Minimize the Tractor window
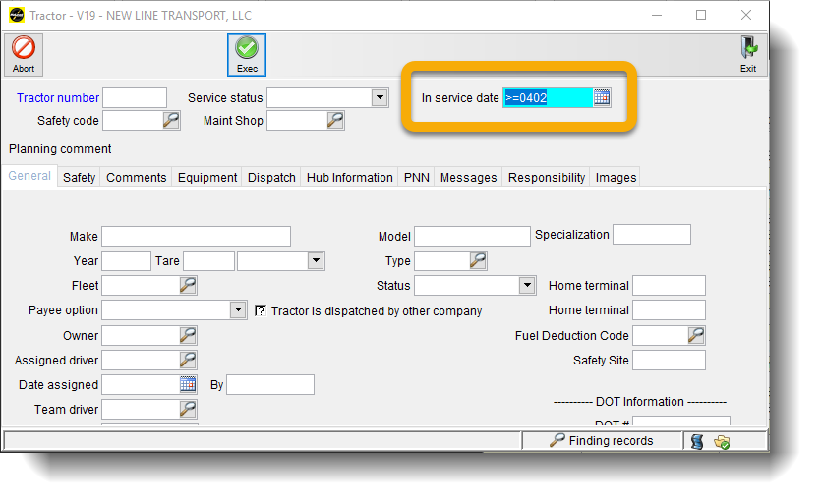The width and height of the screenshot is (821, 504). (x=657, y=15)
